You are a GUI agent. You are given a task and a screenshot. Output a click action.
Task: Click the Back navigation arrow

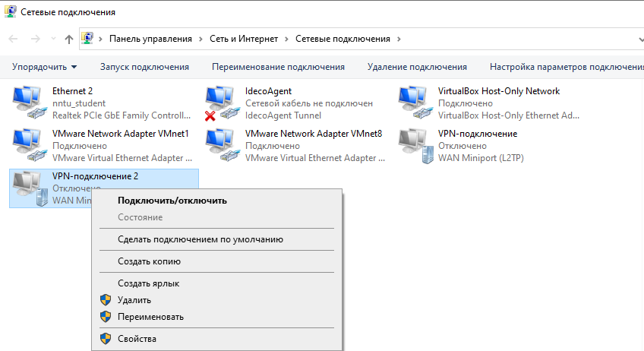coord(13,39)
